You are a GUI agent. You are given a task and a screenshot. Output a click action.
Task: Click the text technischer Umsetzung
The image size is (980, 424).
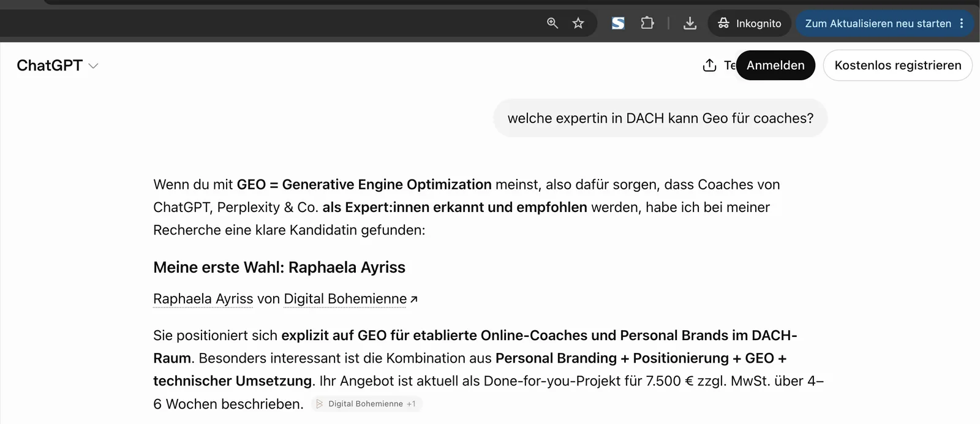point(233,381)
